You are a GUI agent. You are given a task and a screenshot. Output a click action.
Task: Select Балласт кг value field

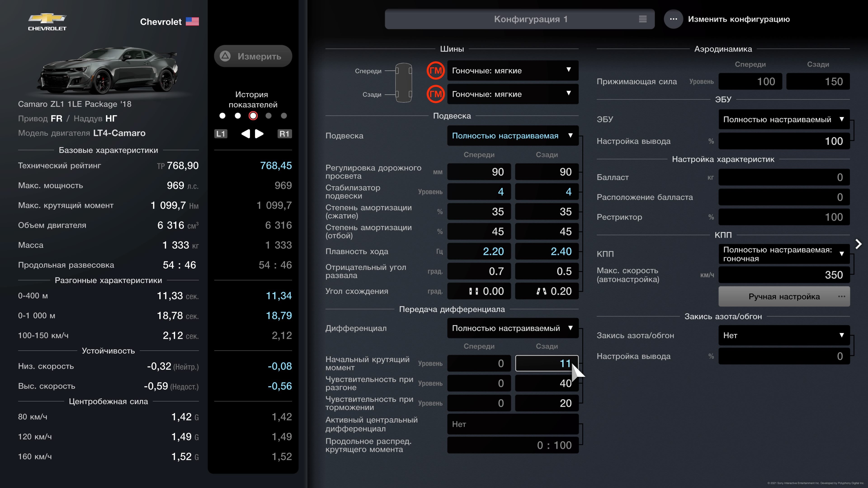click(784, 177)
